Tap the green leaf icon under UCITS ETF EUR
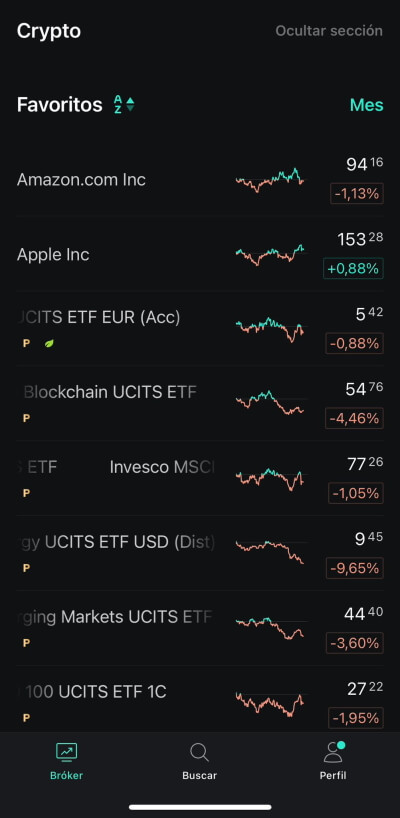This screenshot has width=400, height=818. click(50, 343)
